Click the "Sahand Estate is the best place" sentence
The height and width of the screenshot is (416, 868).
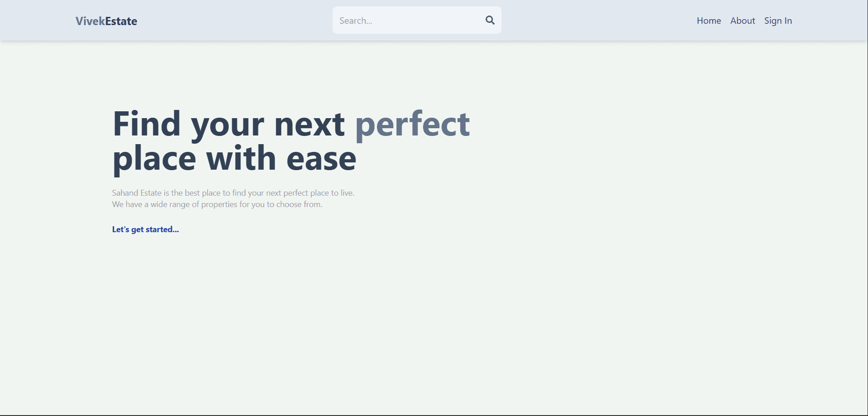pos(233,193)
